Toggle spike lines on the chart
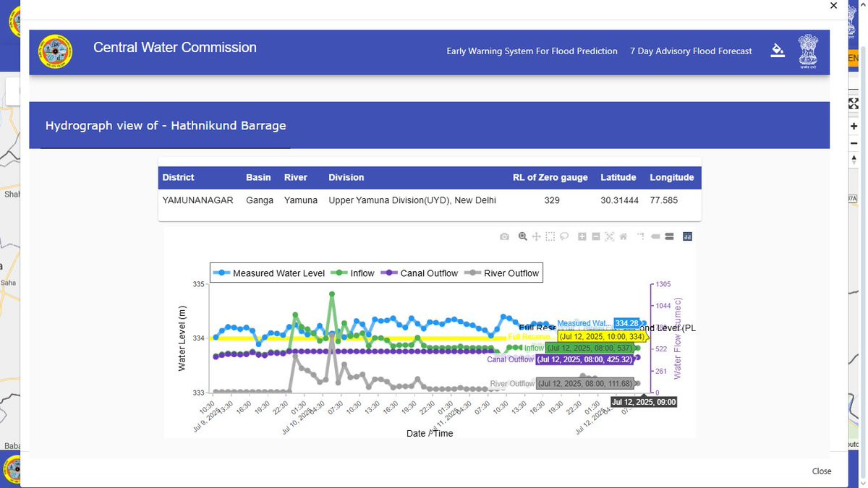The height and width of the screenshot is (488, 868). point(641,236)
